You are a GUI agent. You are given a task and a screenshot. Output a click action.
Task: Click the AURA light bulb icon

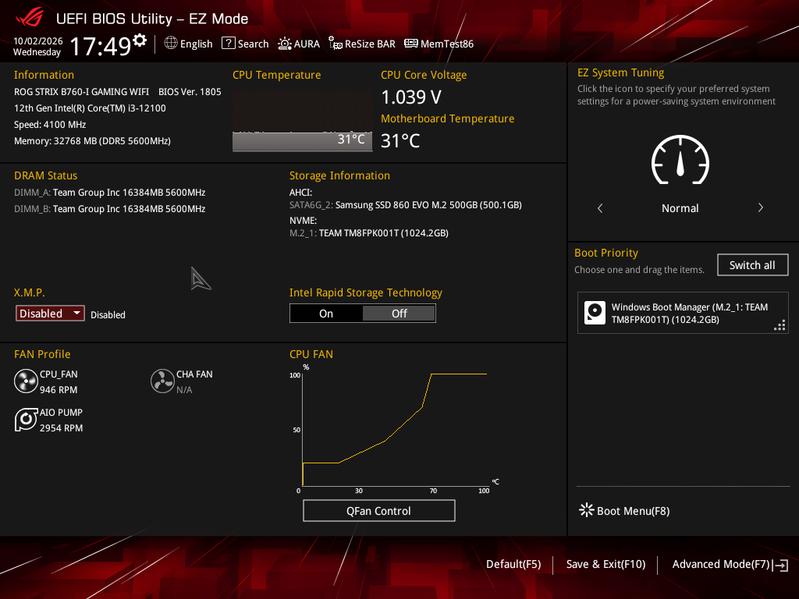click(284, 44)
